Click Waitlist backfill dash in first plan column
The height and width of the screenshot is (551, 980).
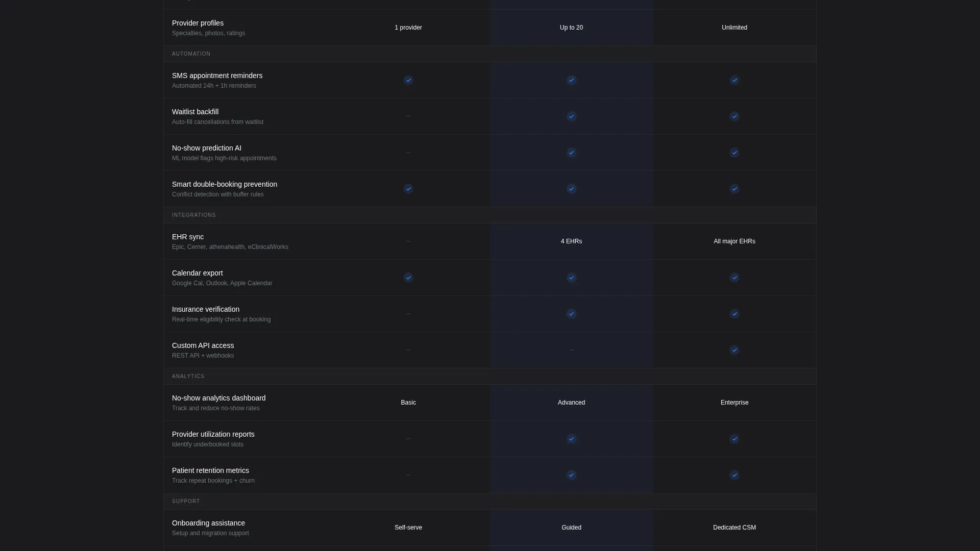(408, 116)
